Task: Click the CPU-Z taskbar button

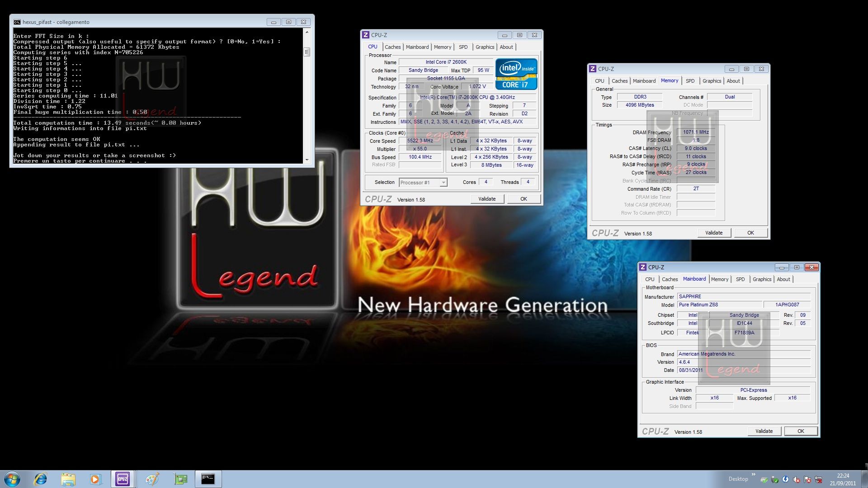Action: [x=123, y=479]
